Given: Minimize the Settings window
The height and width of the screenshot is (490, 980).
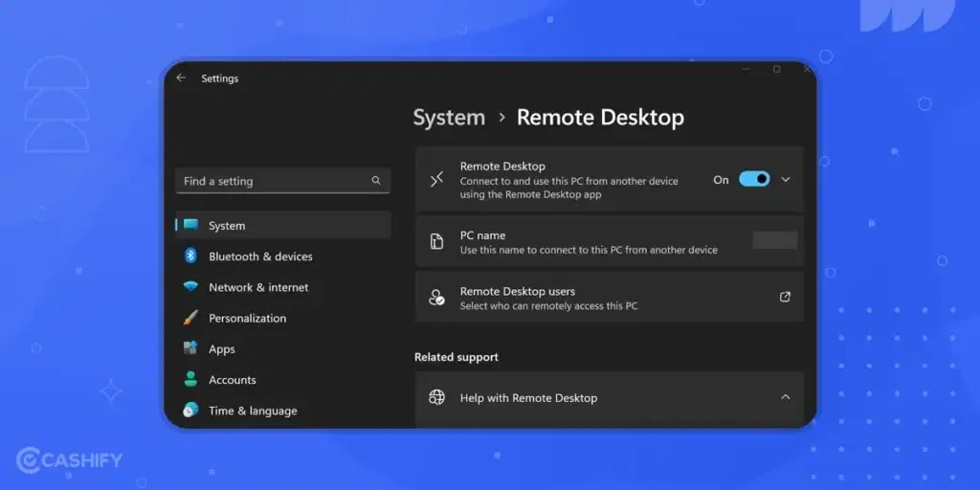Looking at the screenshot, I should [746, 69].
